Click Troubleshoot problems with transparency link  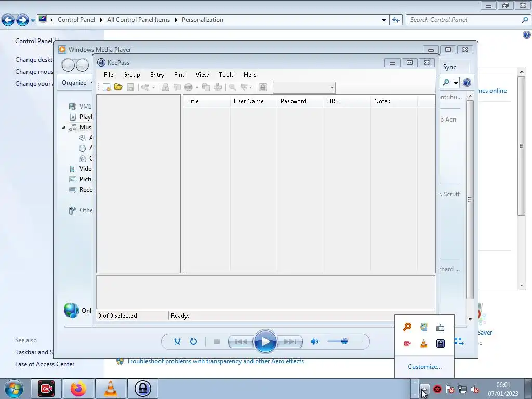216,361
